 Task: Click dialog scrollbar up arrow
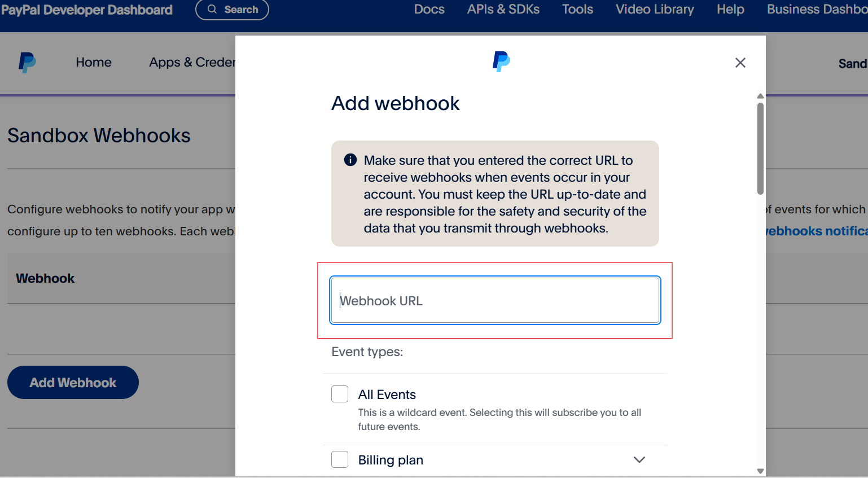point(760,96)
